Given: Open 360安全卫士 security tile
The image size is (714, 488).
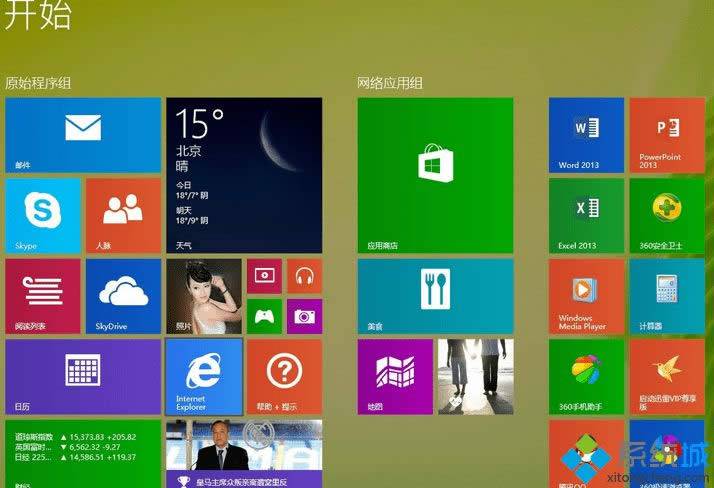Looking at the screenshot, I should [x=667, y=215].
